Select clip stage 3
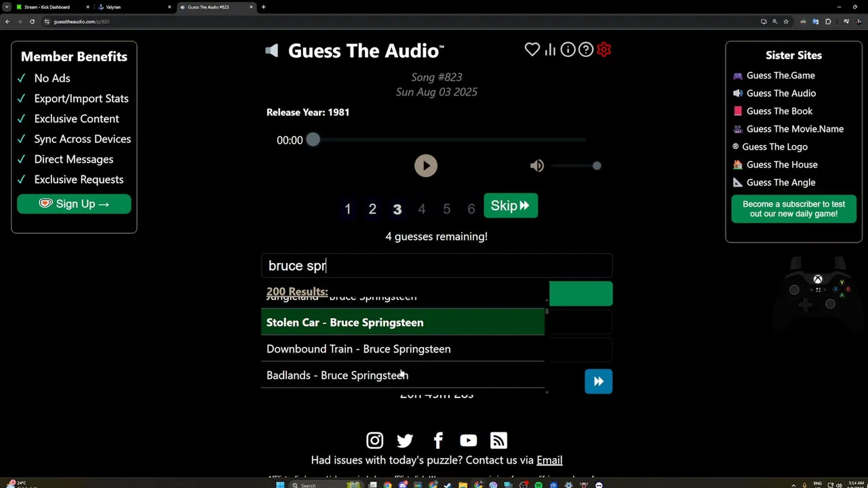The height and width of the screenshot is (488, 868). pos(397,209)
